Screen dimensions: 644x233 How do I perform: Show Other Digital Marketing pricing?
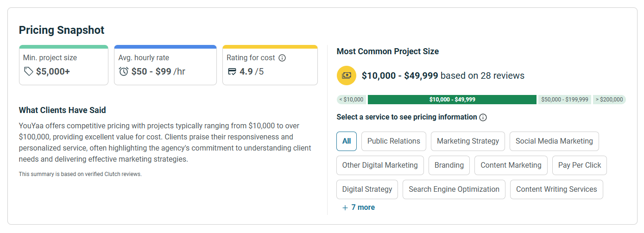coord(380,165)
